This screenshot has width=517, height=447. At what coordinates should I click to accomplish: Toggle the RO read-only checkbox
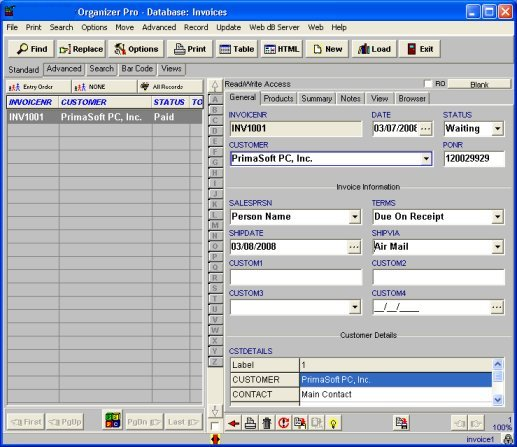[428, 84]
